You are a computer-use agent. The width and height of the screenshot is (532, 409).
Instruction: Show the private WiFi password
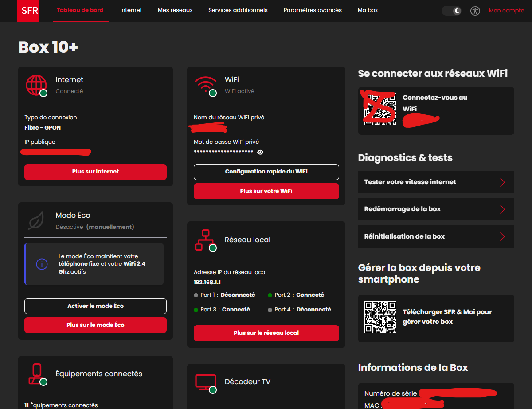(260, 152)
